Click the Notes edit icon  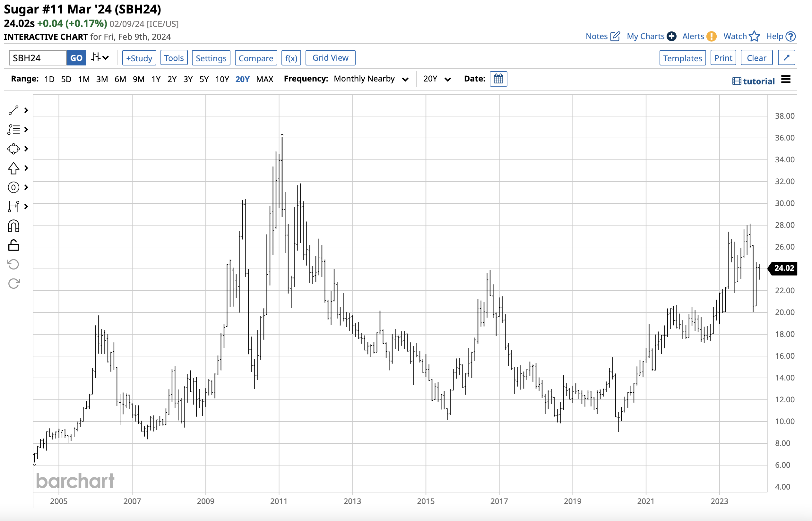pyautogui.click(x=615, y=36)
